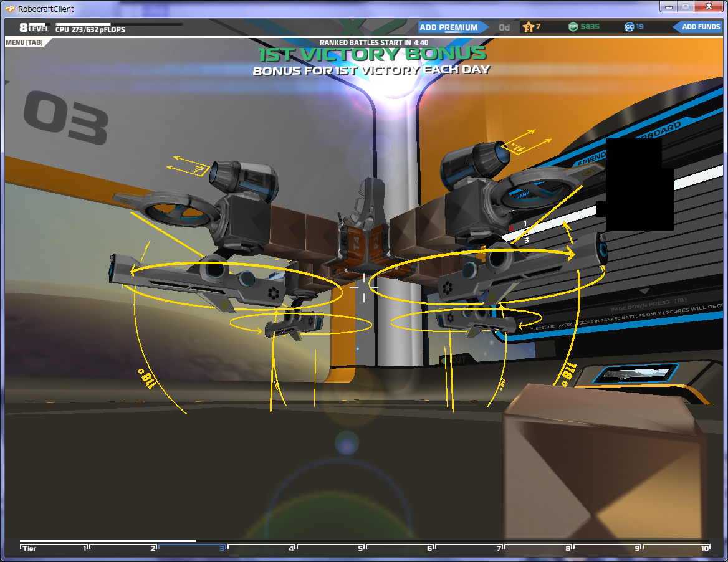This screenshot has height=562, width=728.
Task: Click the Tier progress bar at bottom
Action: (x=365, y=541)
